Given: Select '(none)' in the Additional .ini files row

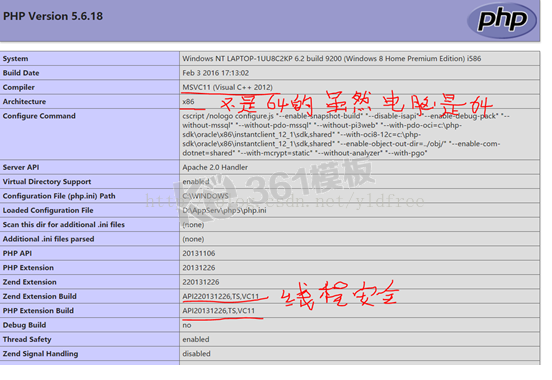Looking at the screenshot, I should (x=193, y=239).
